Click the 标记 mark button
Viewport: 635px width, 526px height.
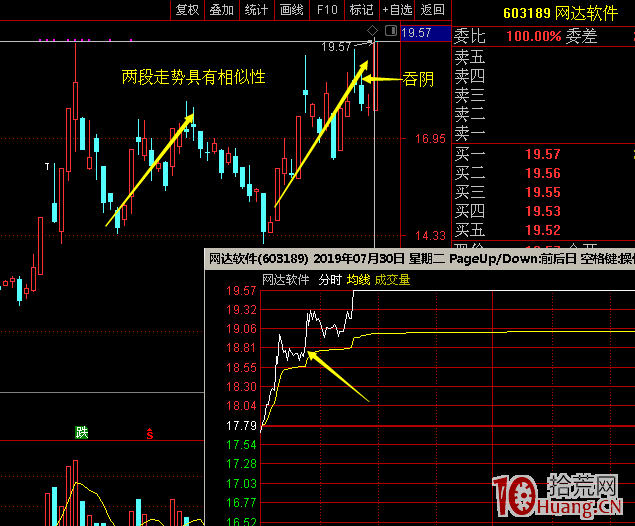coord(362,9)
